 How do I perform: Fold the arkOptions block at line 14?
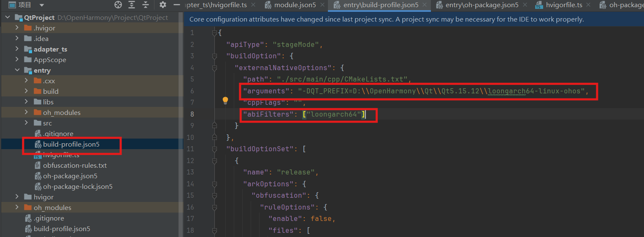(x=214, y=184)
